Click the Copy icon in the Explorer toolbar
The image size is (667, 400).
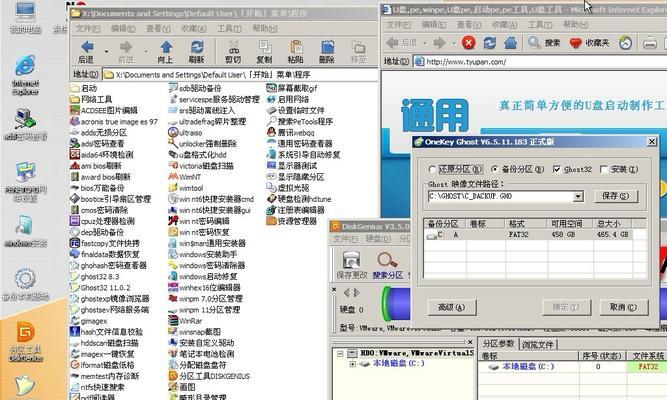point(265,47)
